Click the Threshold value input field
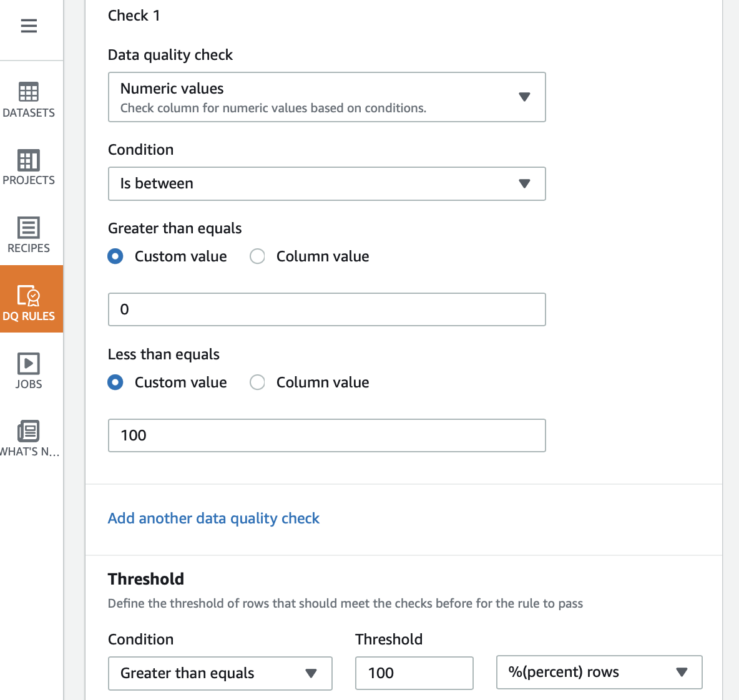 [414, 673]
